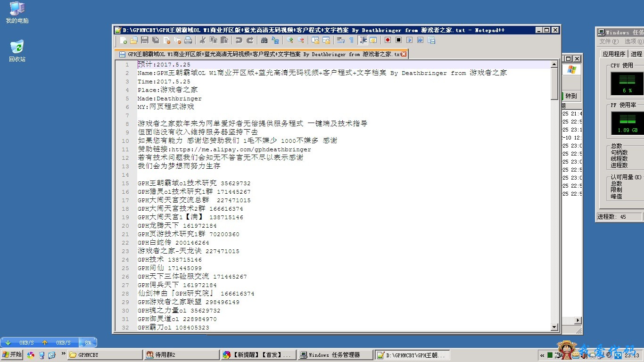Switch to 【新提醒】【首发】 browser taskbar button

point(259,355)
